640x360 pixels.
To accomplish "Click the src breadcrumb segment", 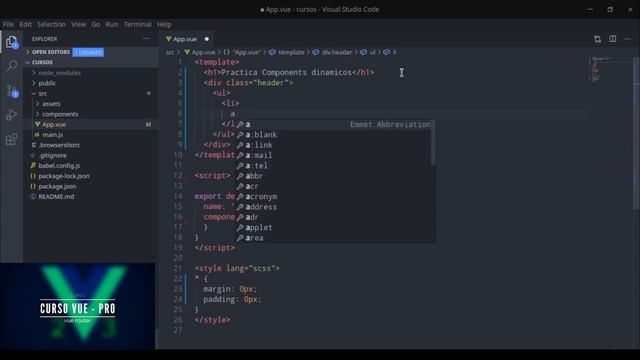I will pos(170,52).
